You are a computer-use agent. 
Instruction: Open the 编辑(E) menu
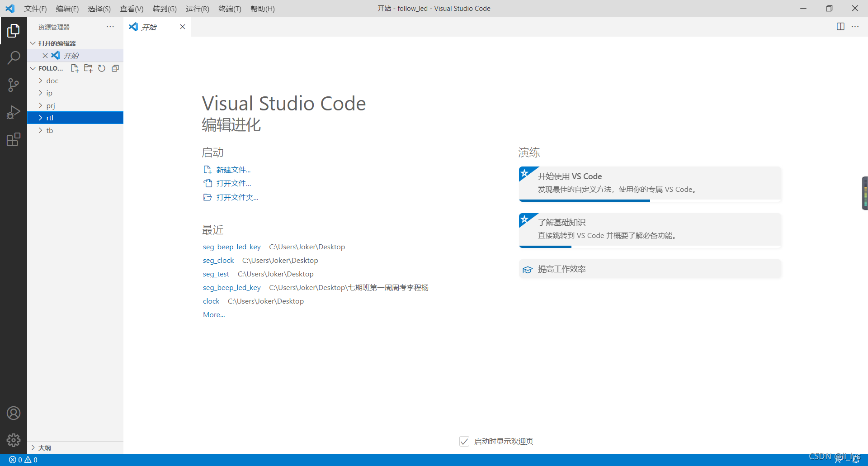[x=67, y=9]
